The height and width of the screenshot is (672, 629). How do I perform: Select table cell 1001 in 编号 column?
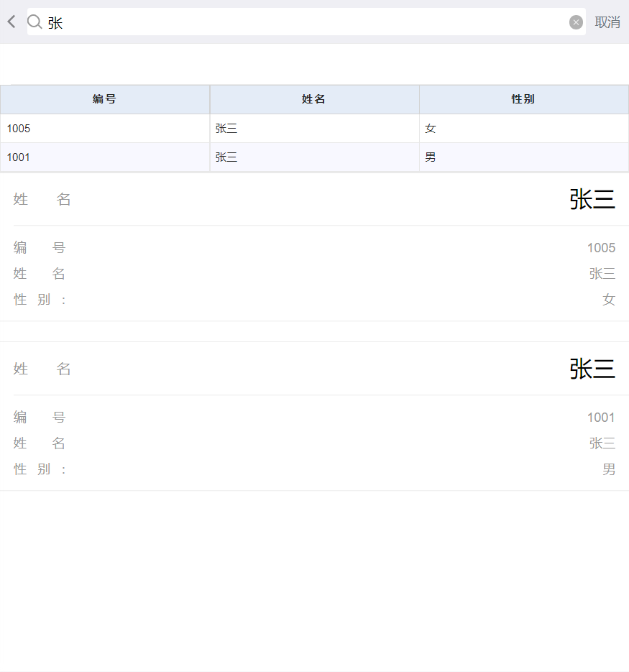coord(19,157)
